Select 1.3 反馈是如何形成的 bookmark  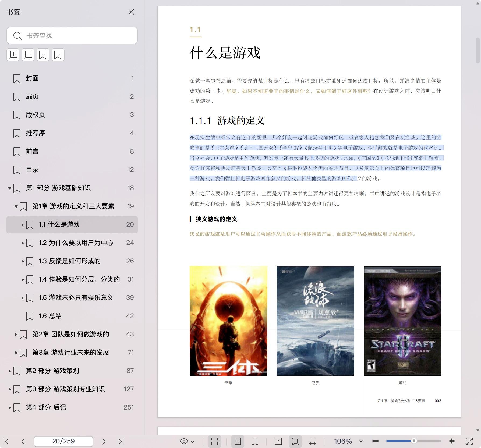[72, 261]
